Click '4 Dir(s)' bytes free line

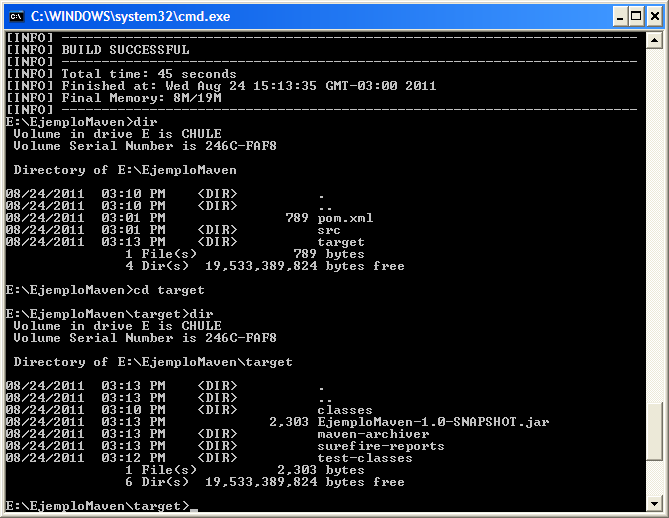(x=265, y=266)
